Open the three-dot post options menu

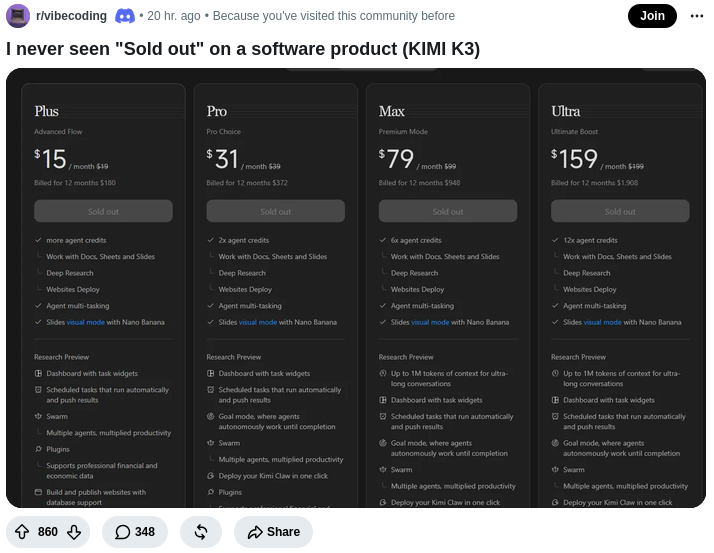[697, 16]
